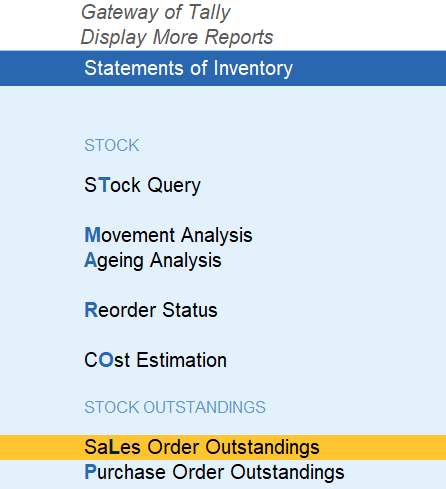Viewport: 446px width, 489px height.
Task: Select the highlighted Sales Order Outstandings item
Action: point(223,447)
